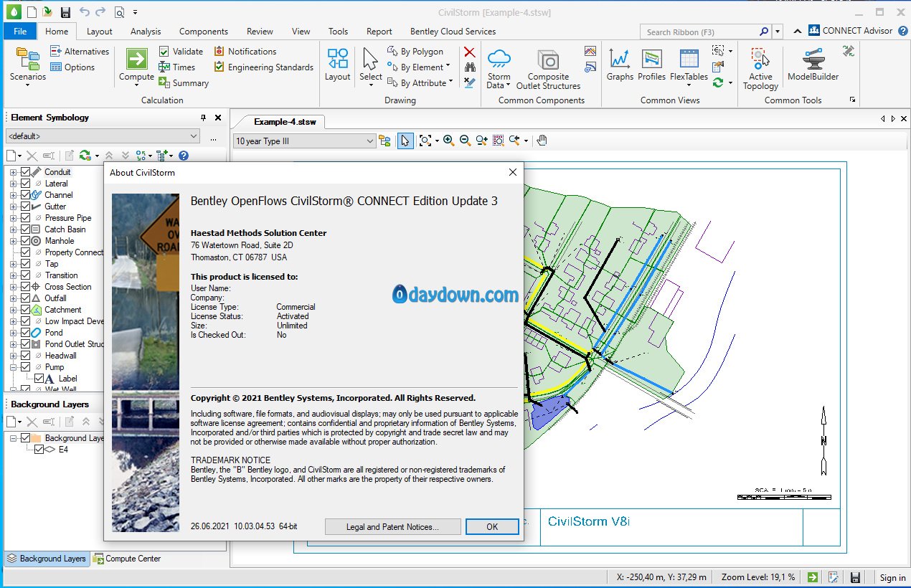The height and width of the screenshot is (588, 911).
Task: Click the Element Symbology help icon
Action: [x=184, y=156]
